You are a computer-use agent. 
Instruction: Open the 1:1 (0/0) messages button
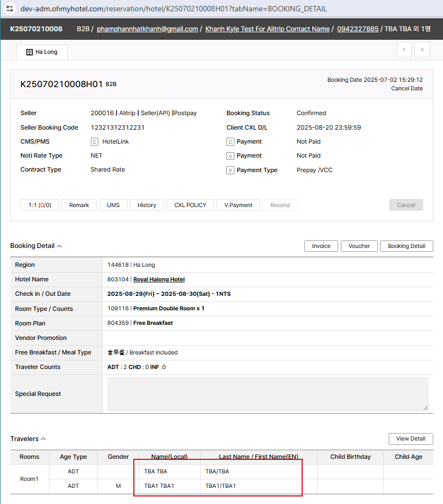[x=39, y=205]
